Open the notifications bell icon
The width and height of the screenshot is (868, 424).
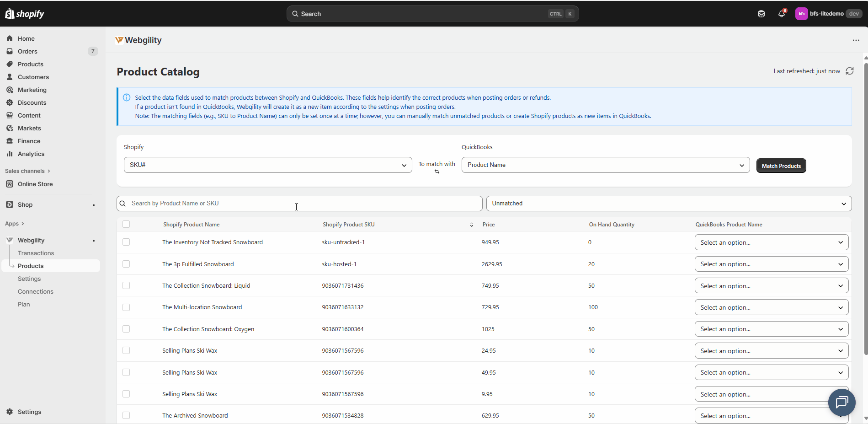tap(781, 14)
